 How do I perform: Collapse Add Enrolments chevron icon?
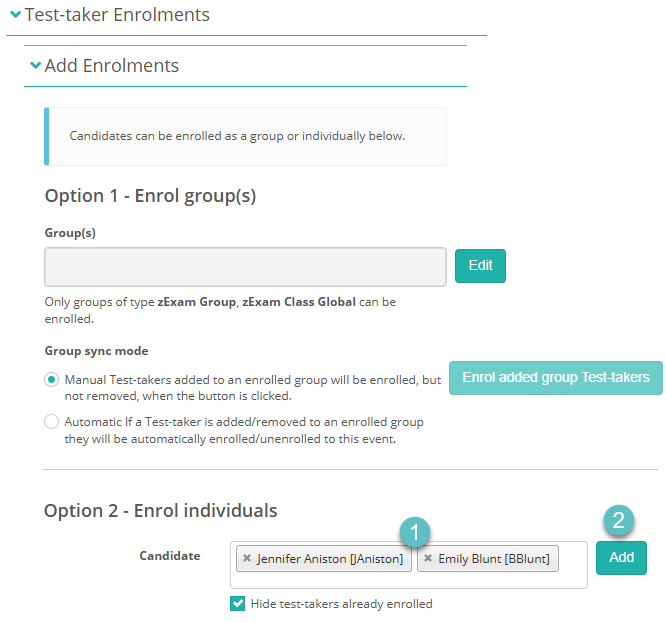coord(36,66)
